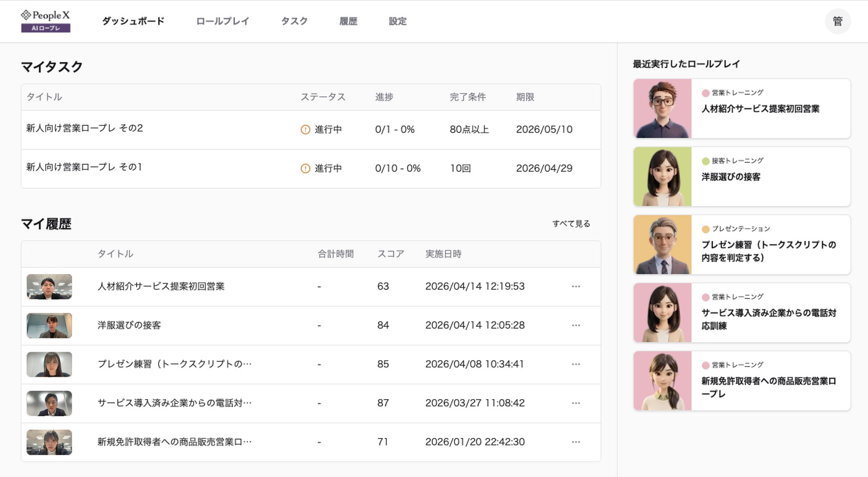Open task 新人向け営業ロープレ その2
The width and height of the screenshot is (868, 477).
[85, 128]
